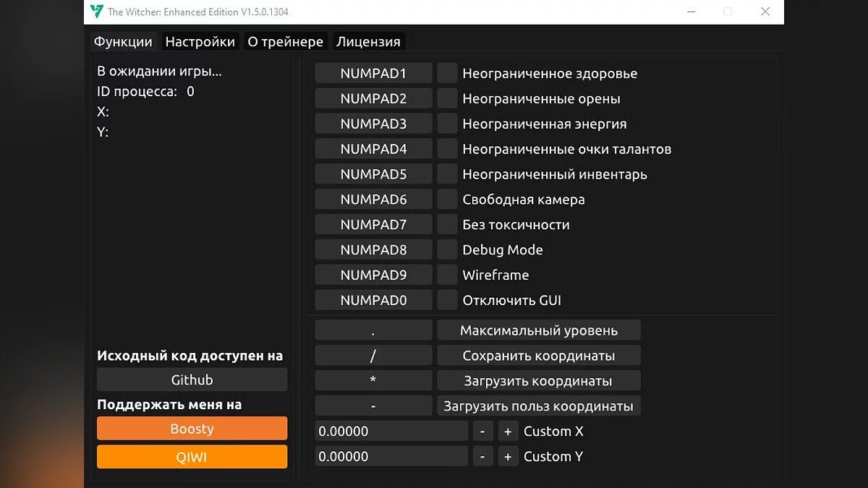Open the QIWI donation button

(191, 456)
